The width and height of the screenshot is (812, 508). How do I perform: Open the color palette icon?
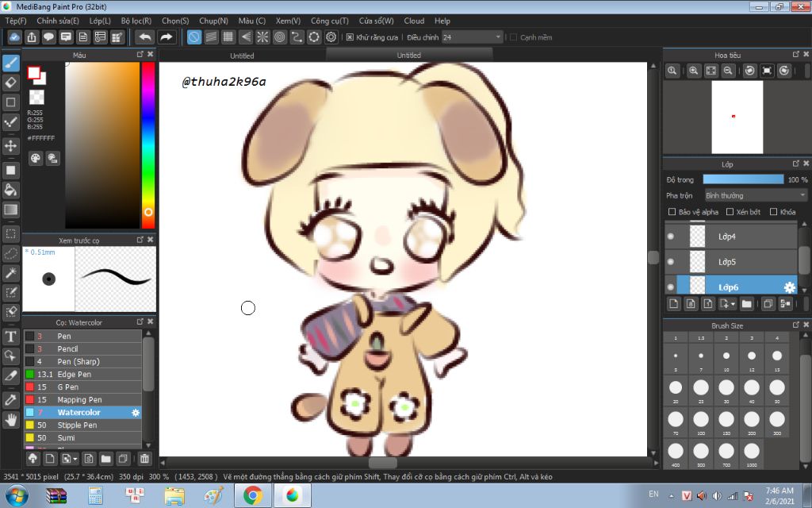click(x=35, y=159)
